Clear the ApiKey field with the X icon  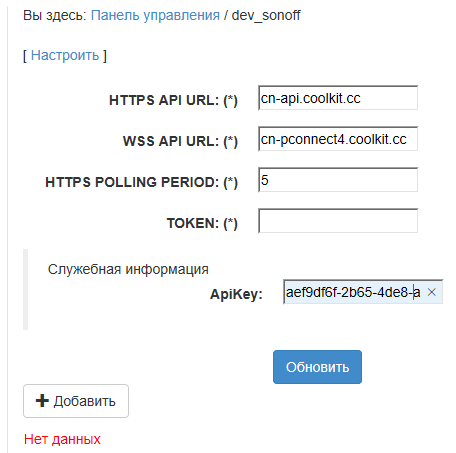click(431, 292)
